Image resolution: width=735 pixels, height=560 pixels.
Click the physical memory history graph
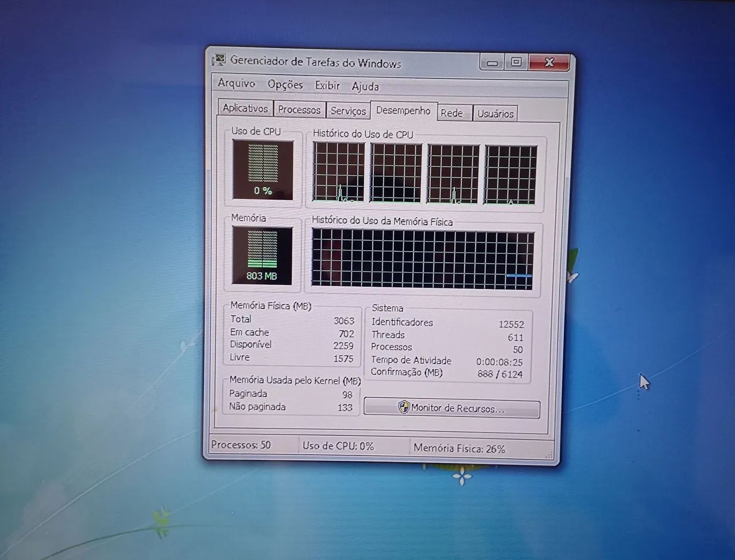[423, 258]
